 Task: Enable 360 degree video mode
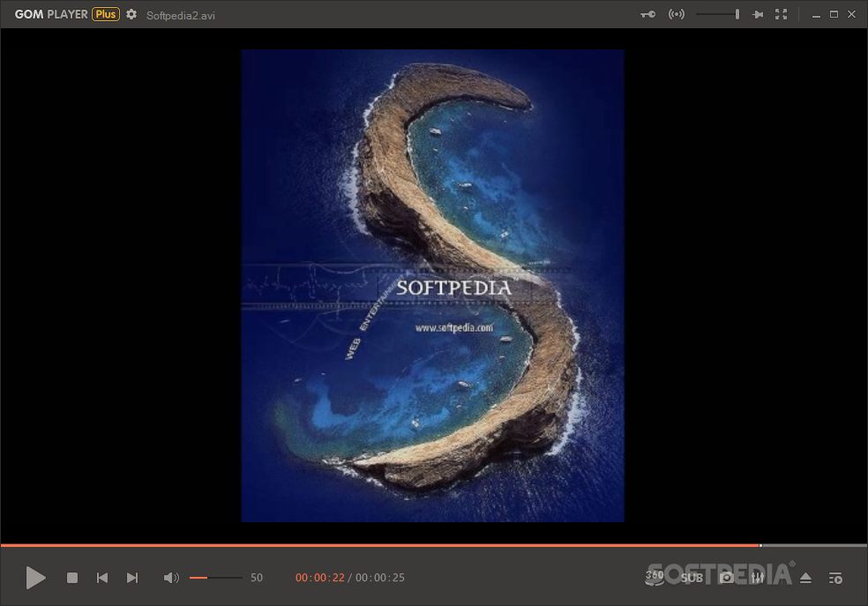point(655,577)
